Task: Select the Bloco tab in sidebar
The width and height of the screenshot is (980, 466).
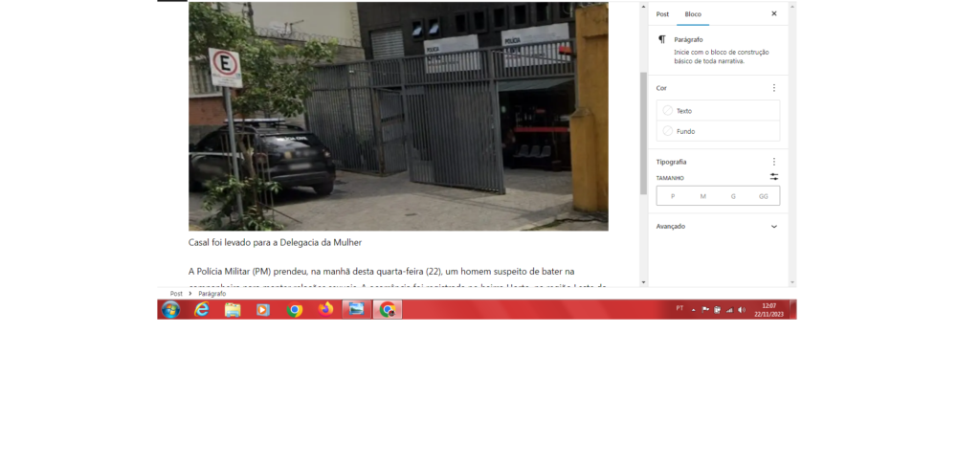Action: (x=693, y=13)
